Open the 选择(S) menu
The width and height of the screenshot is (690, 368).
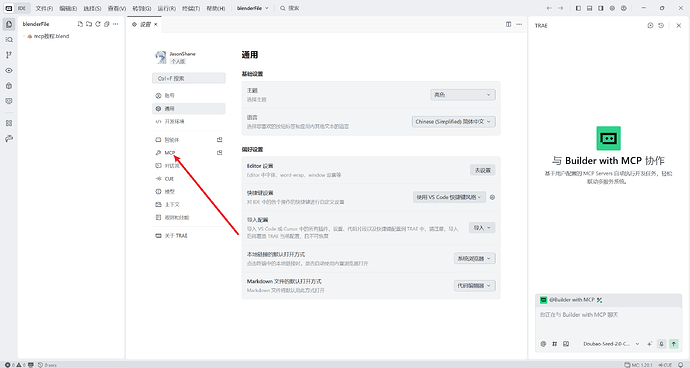click(x=92, y=8)
